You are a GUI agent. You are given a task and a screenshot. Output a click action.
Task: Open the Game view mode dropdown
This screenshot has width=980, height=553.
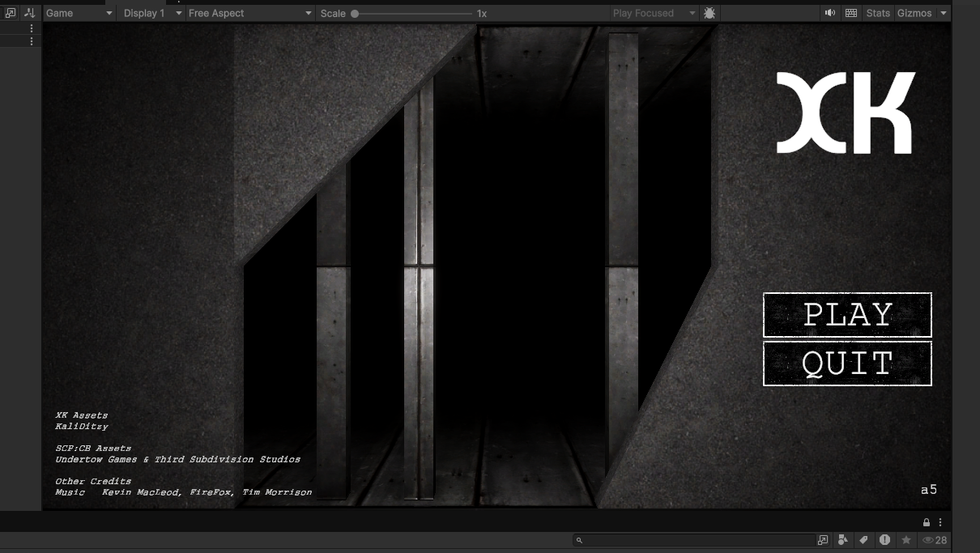pyautogui.click(x=79, y=13)
